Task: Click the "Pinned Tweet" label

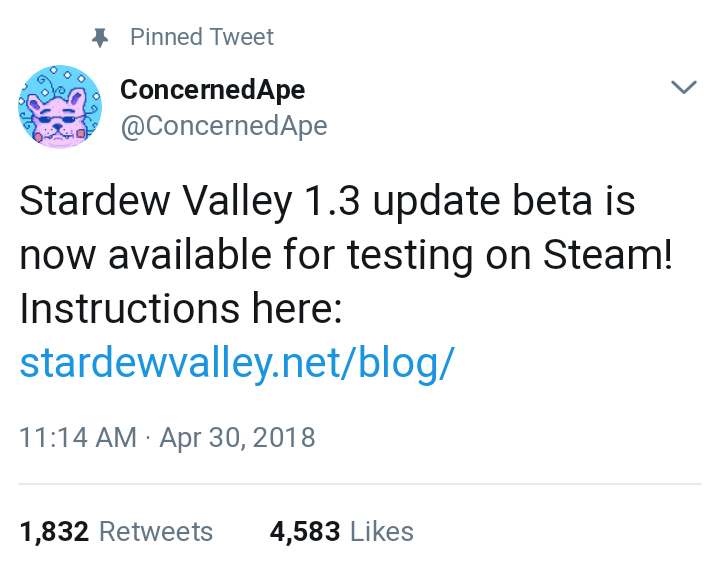Action: 201,38
